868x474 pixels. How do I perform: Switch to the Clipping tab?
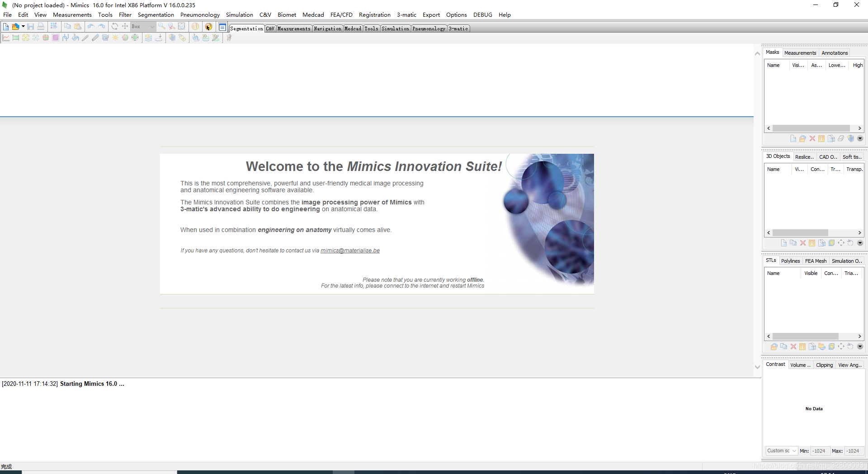click(824, 365)
